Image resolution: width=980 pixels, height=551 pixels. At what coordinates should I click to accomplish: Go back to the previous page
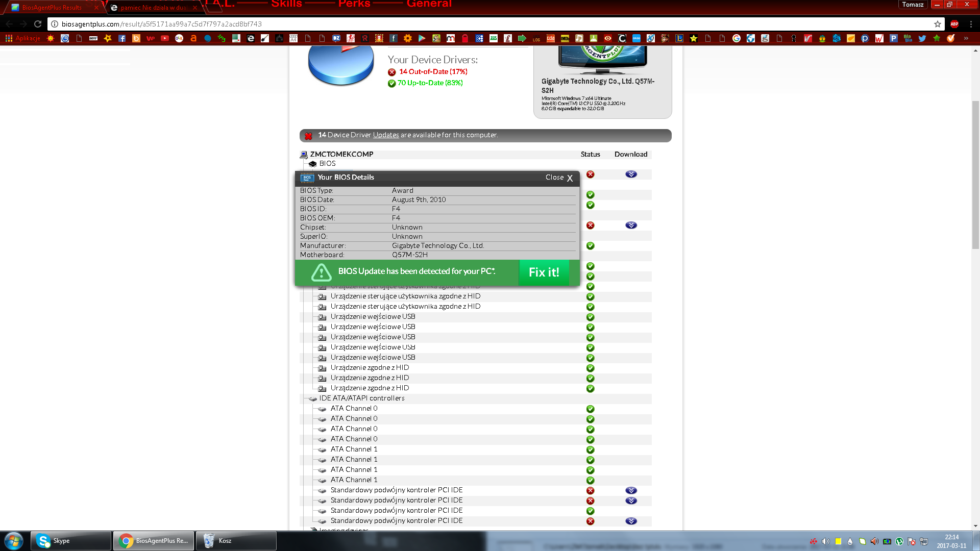click(9, 24)
